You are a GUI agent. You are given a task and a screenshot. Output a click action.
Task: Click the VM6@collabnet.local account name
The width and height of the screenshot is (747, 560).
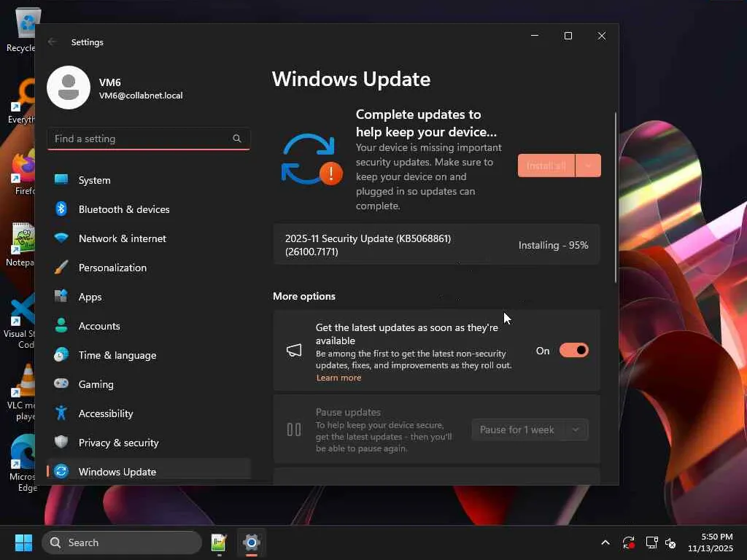pyautogui.click(x=141, y=96)
